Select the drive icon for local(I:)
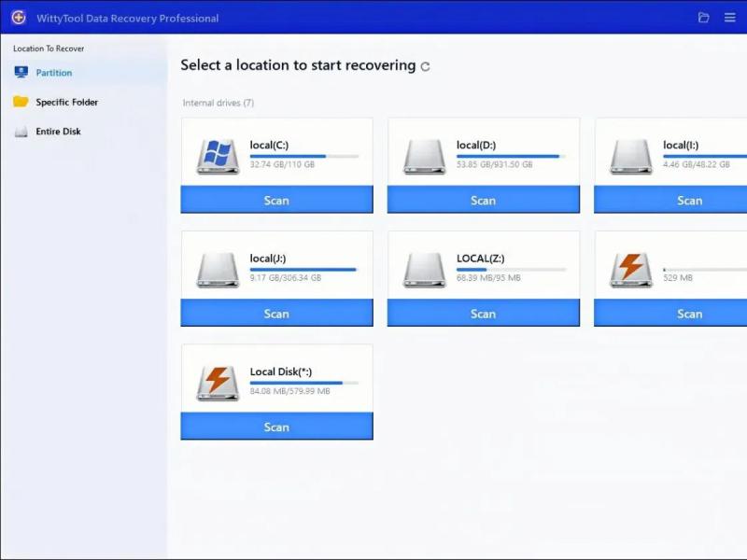The image size is (747, 560). pos(631,157)
